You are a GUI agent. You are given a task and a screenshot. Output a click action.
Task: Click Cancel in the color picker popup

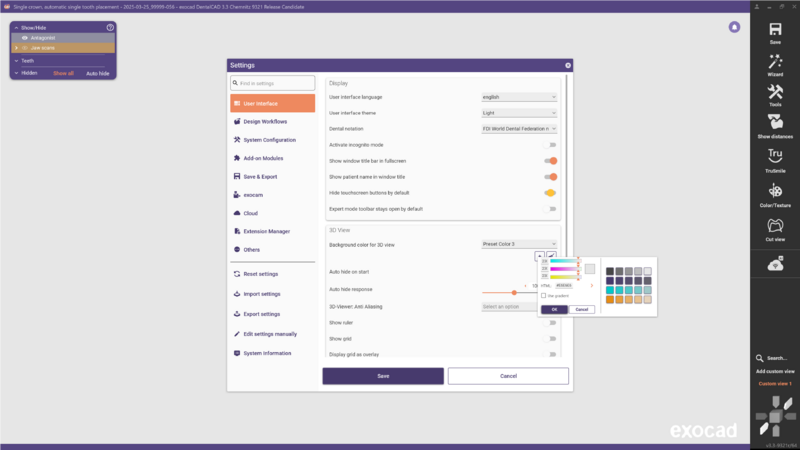pos(582,309)
